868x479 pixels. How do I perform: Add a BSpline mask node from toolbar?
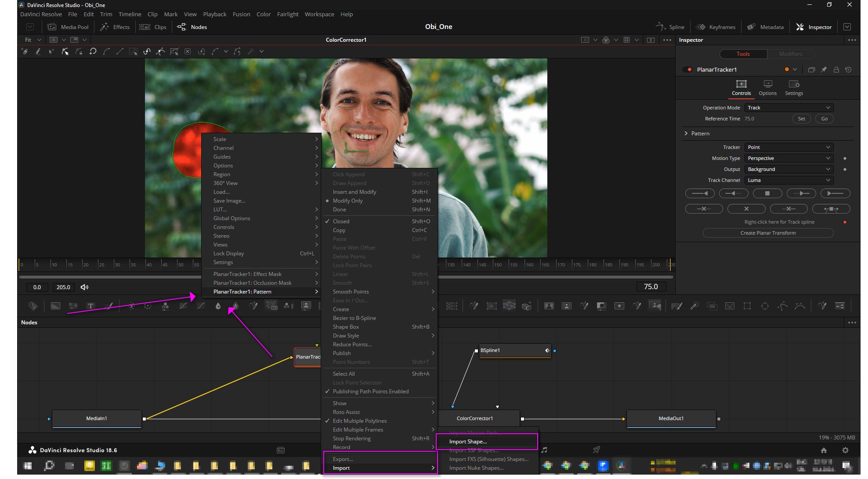800,306
